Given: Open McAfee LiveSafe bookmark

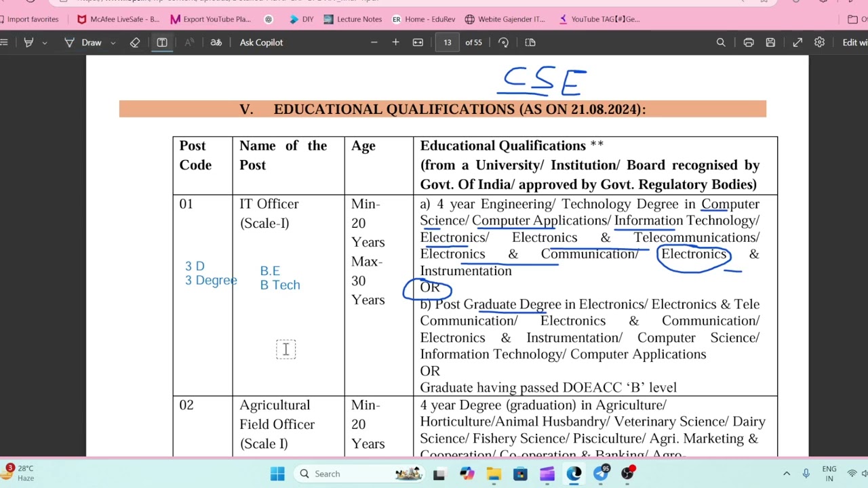Looking at the screenshot, I should click(x=119, y=19).
